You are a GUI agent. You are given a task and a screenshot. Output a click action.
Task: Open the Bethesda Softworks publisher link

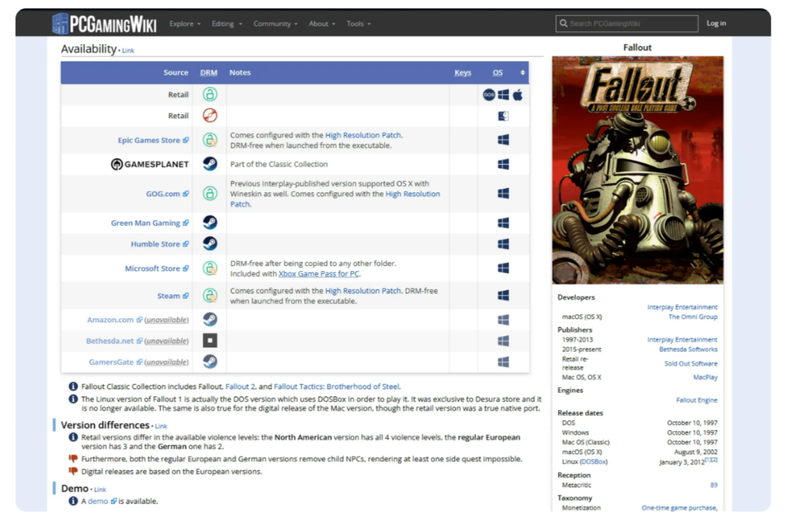[x=688, y=350]
